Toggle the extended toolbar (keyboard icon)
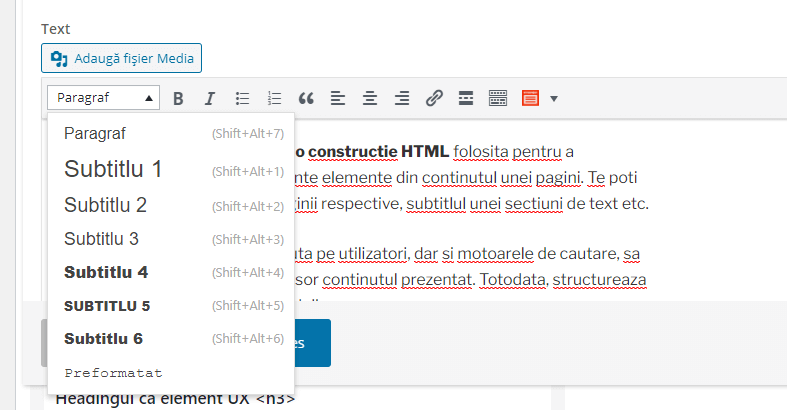This screenshot has height=410, width=787. (498, 98)
